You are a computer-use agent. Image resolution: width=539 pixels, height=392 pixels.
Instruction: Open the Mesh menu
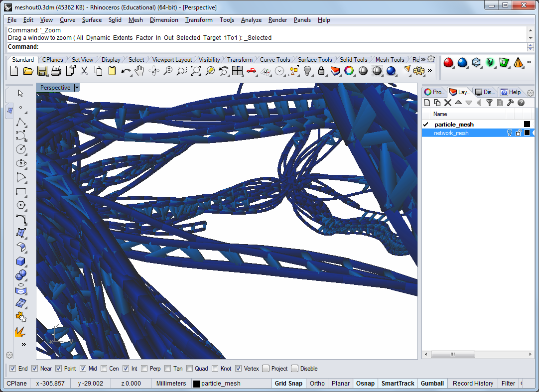(x=135, y=20)
